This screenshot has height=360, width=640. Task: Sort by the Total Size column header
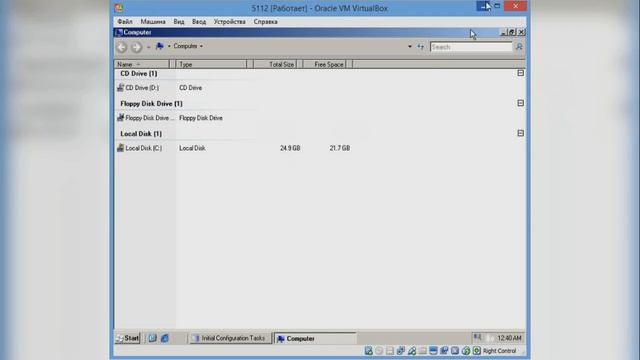[275, 64]
